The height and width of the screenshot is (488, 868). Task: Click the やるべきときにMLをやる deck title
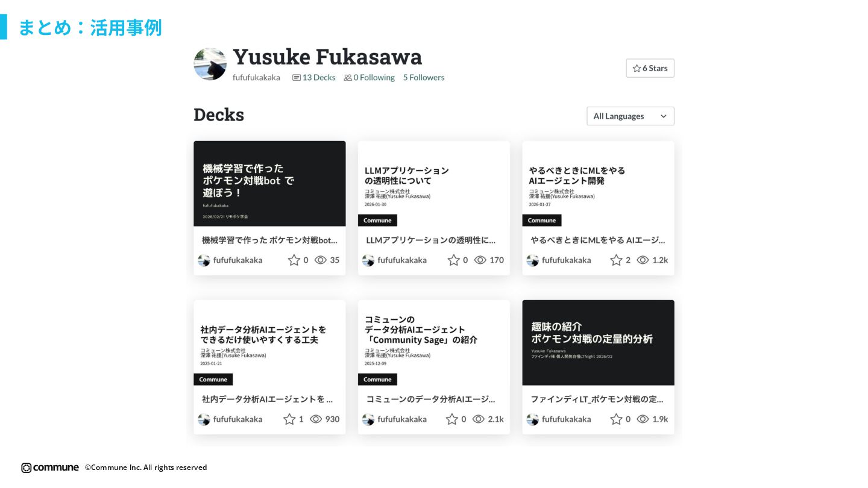[598, 240]
